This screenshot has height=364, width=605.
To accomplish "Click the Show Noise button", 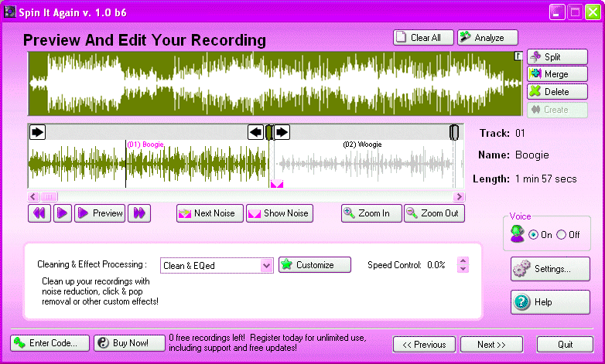I will (x=279, y=213).
